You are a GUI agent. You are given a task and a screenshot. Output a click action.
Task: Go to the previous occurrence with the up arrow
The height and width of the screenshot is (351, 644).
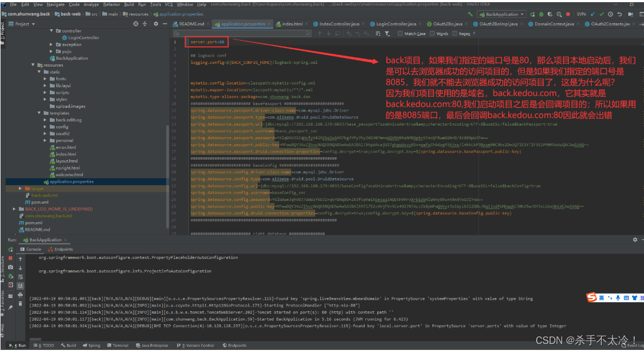click(319, 34)
